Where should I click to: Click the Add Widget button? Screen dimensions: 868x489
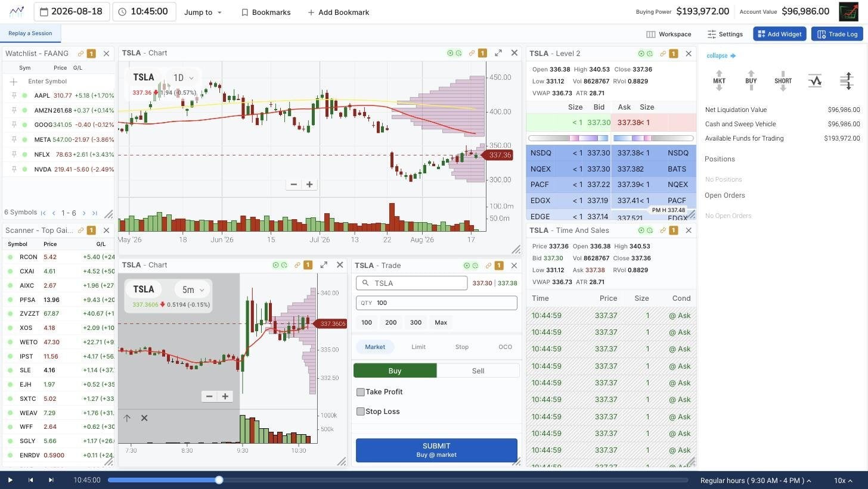[x=780, y=34]
